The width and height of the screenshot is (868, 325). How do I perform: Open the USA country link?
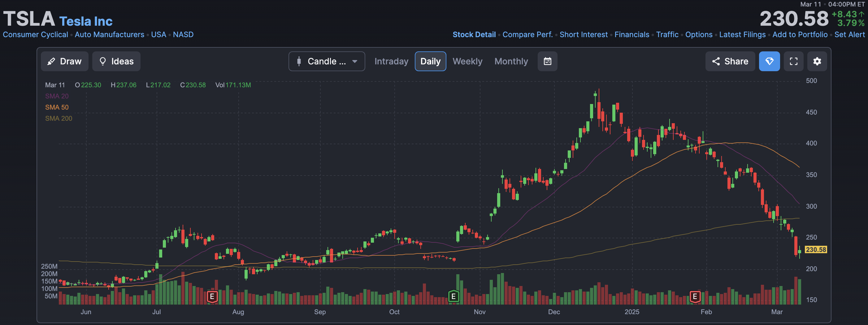click(x=159, y=35)
